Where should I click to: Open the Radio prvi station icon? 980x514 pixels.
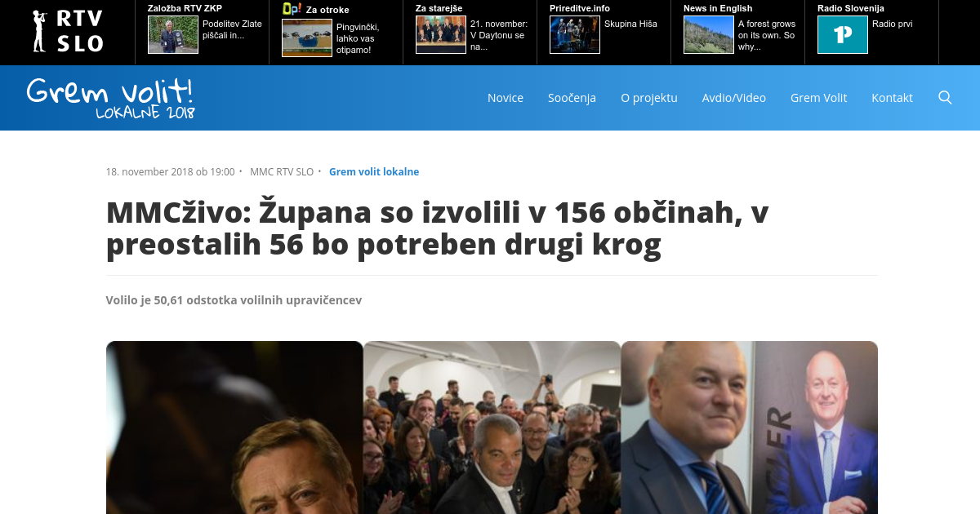click(x=842, y=35)
